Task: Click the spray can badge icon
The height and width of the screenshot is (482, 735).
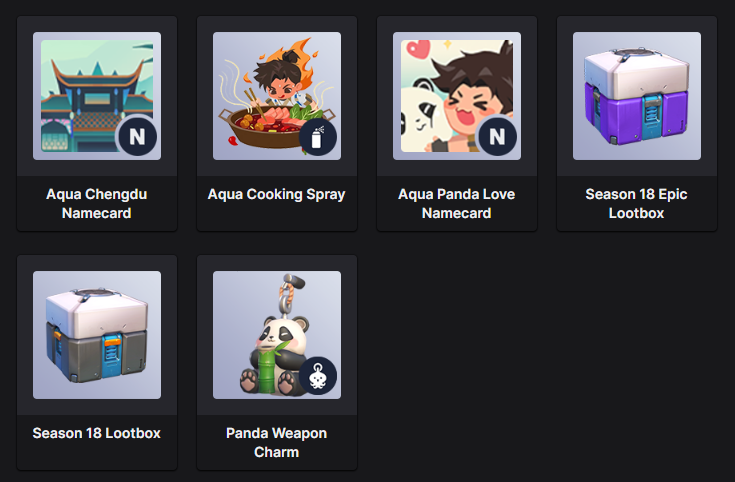Action: (317, 136)
